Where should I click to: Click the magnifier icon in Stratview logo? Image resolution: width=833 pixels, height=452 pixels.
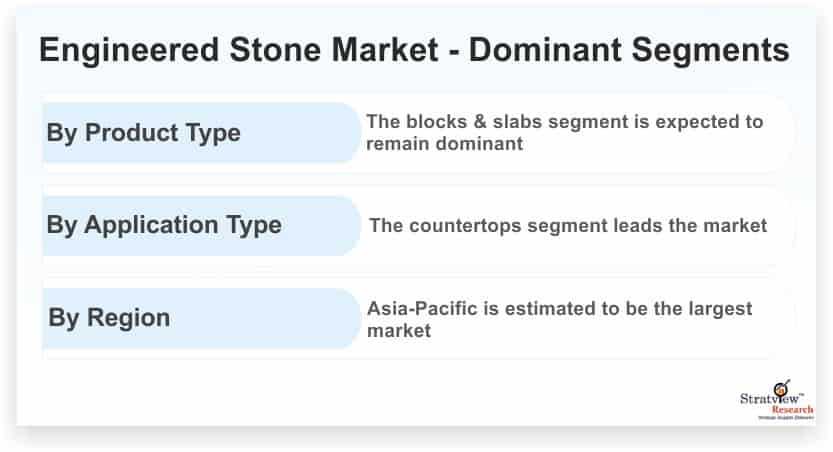781,388
